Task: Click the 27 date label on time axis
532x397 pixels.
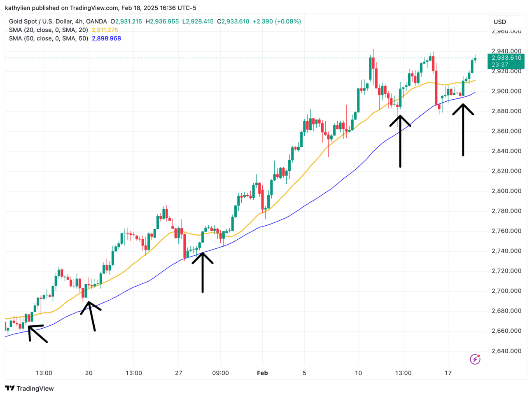Action: (x=179, y=373)
